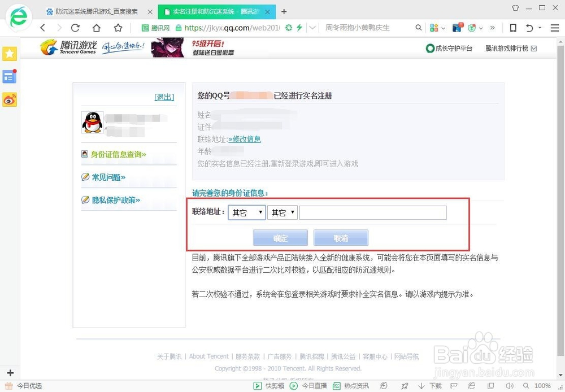Click the undo closed tab arrow
Viewport: 565px width, 392px height.
point(529,28)
